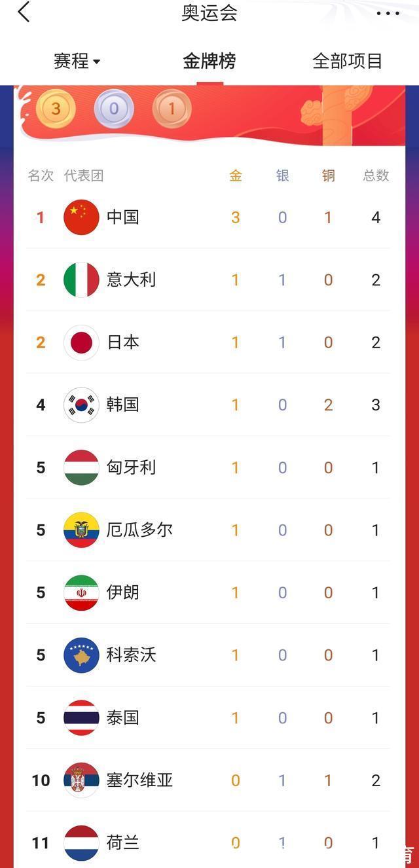Expand the 赛程 dropdown
Viewport: 419px width, 868px height.
click(77, 62)
